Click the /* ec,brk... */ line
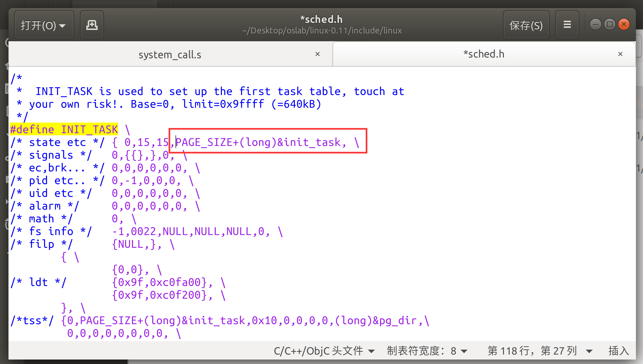Image resolution: width=643 pixels, height=364 pixels. pos(105,168)
